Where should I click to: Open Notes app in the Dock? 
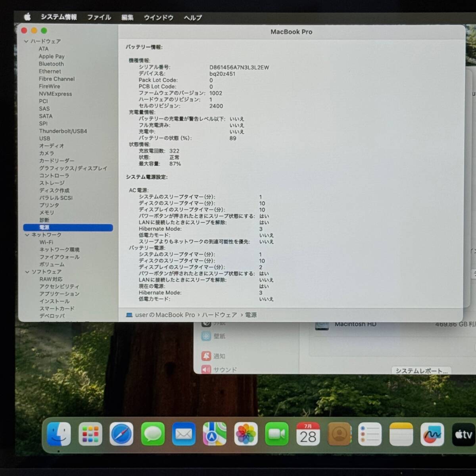(x=401, y=434)
